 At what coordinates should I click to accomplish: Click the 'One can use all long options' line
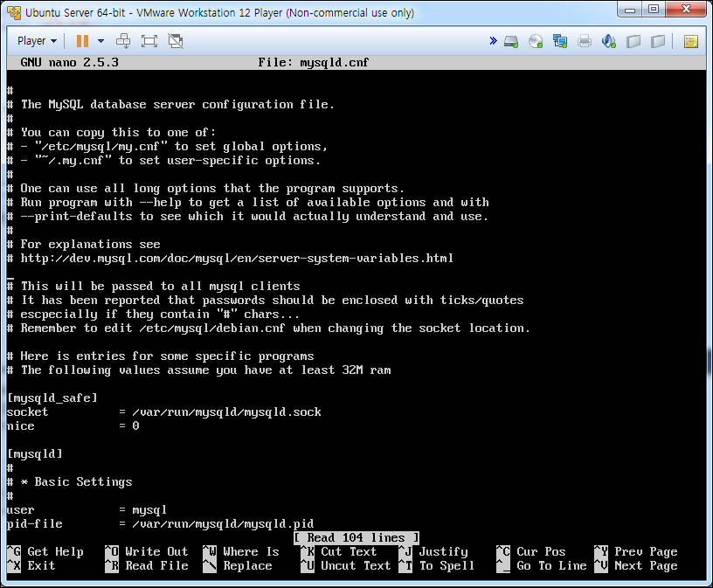click(x=205, y=188)
